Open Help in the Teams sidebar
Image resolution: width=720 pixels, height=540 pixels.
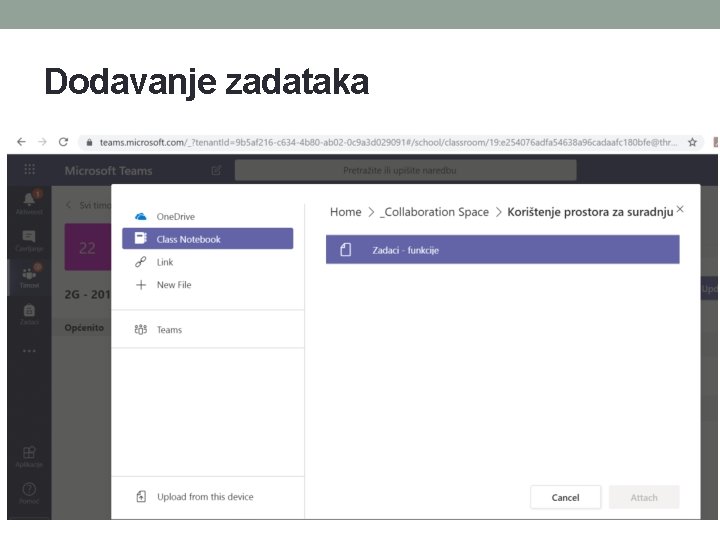point(29,493)
